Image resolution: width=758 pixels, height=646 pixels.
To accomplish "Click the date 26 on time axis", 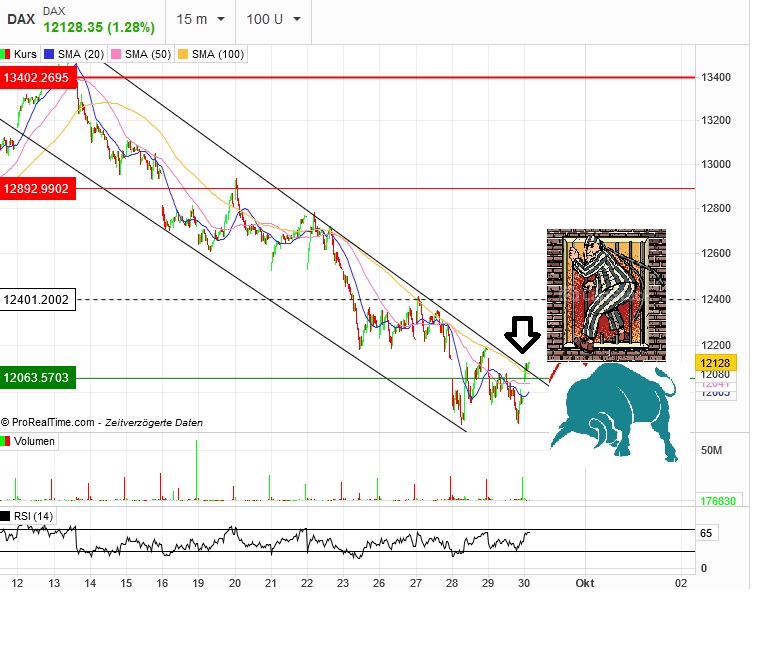I will [379, 583].
